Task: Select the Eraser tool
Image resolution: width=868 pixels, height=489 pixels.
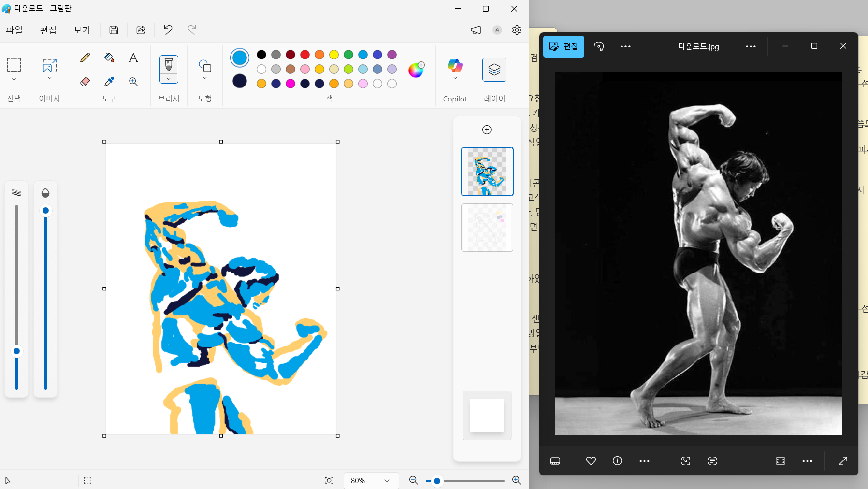Action: 85,82
